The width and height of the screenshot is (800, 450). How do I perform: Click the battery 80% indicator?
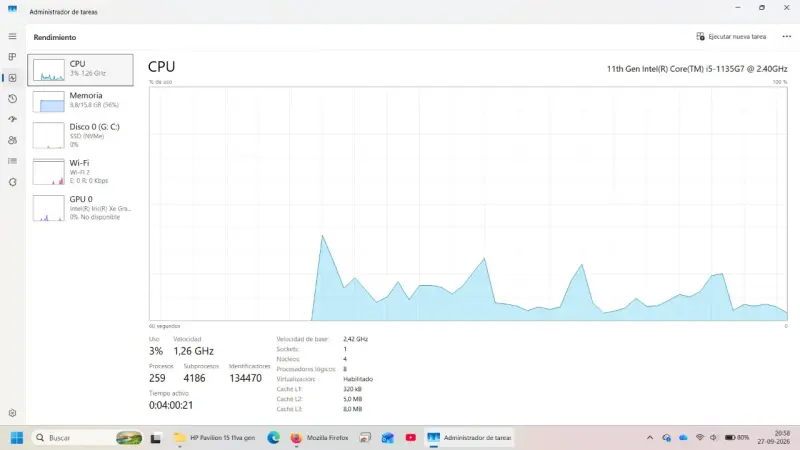(x=737, y=438)
